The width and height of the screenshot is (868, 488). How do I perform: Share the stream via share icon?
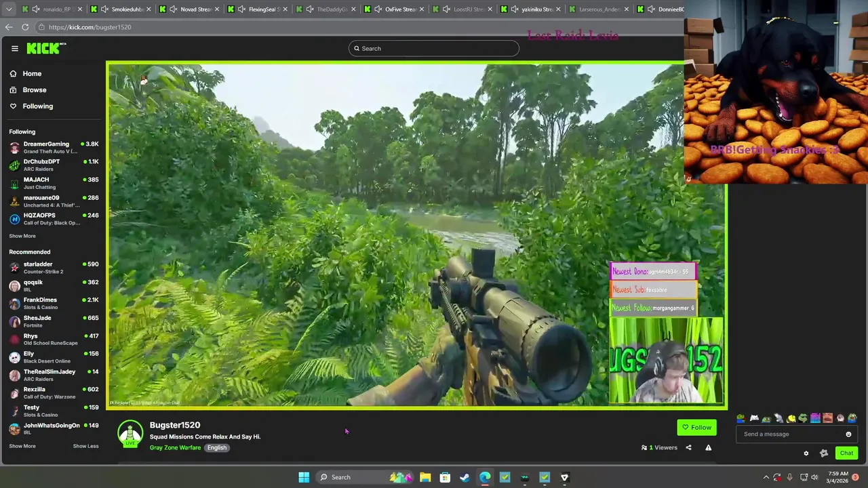pos(688,447)
